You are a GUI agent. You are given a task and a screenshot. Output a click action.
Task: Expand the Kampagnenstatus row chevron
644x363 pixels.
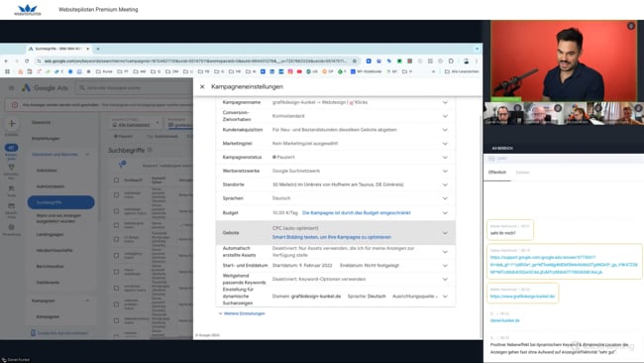tap(445, 158)
